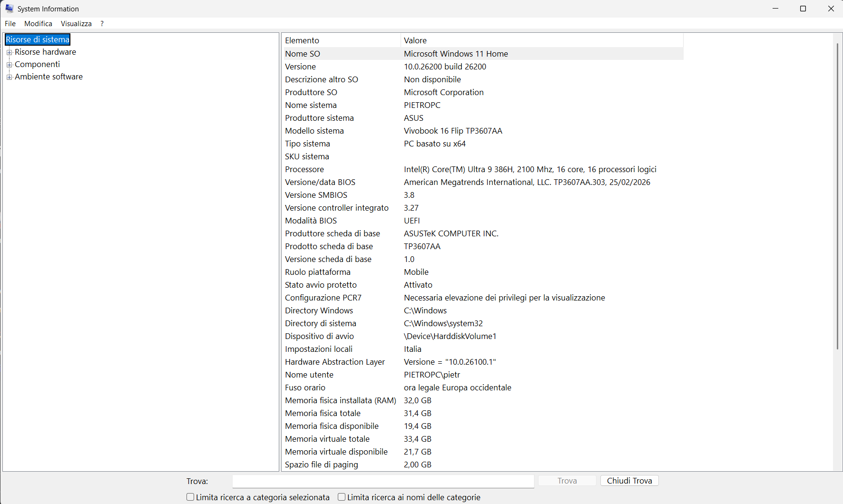The height and width of the screenshot is (504, 843).
Task: Select the Memoria virtuale totale row
Action: tap(482, 439)
